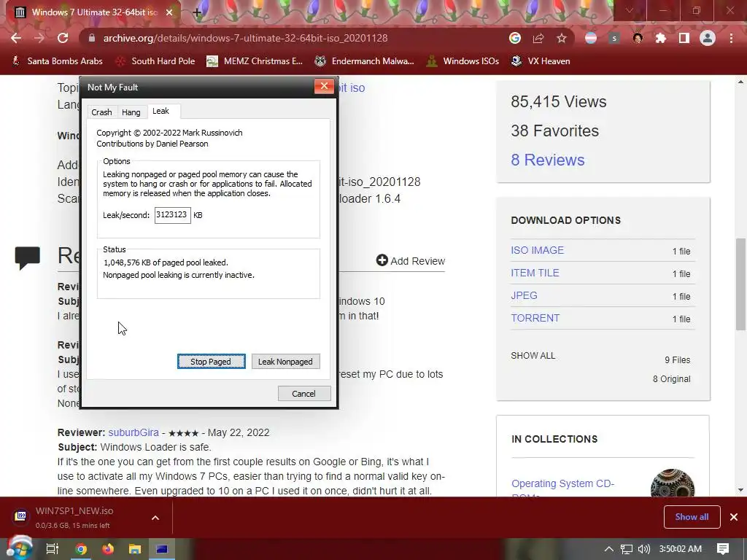Click the address bar URL

coord(245,38)
